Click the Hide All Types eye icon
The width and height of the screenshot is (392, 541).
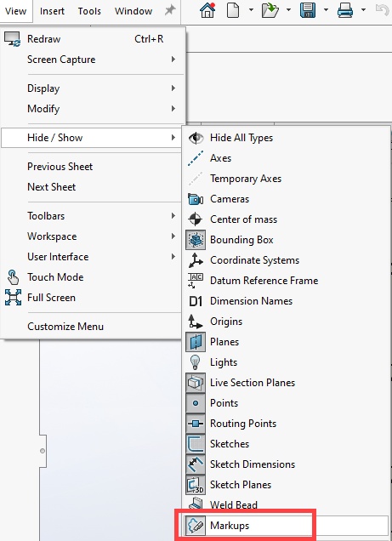196,138
